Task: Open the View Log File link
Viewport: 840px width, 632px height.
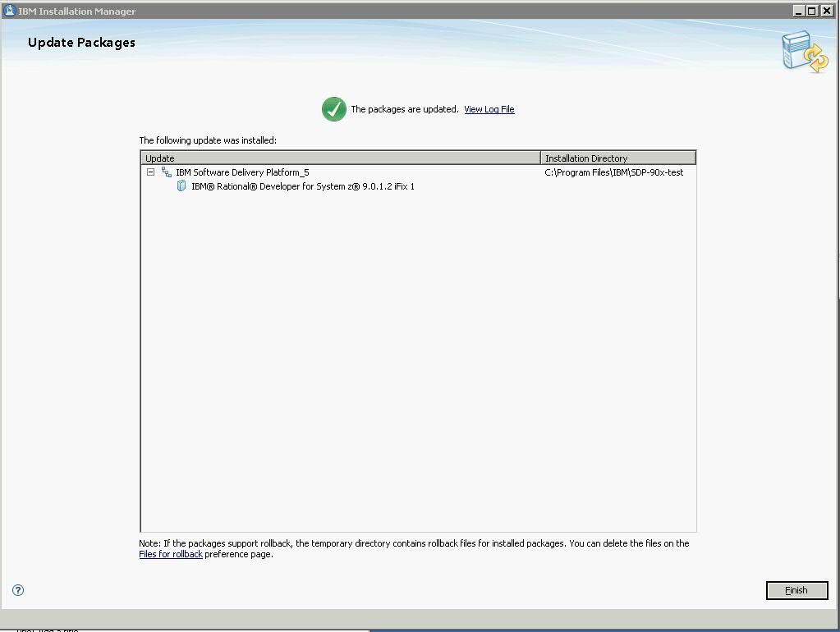Action: pos(489,109)
